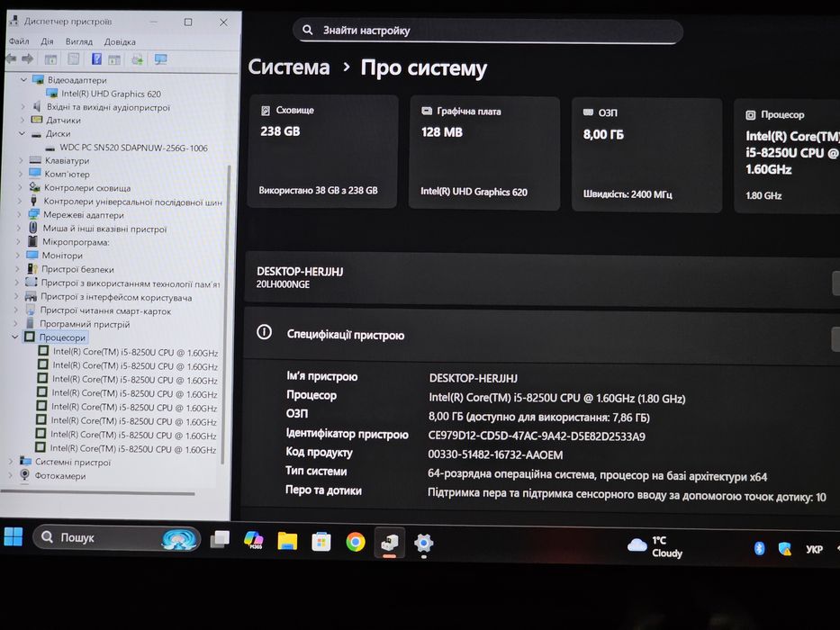Click the Пристрої з інтерфейсом користувача icon

(32, 296)
